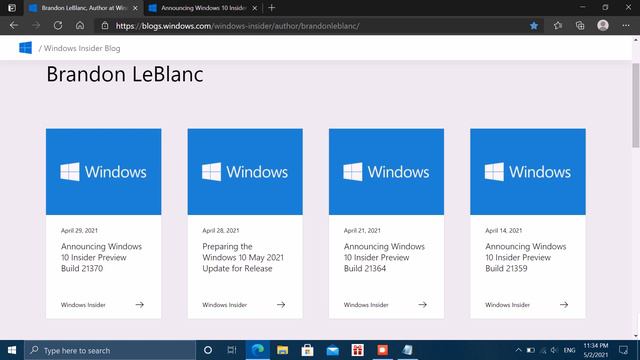Click Windows Insider label on Build 21364 card
The height and width of the screenshot is (360, 640).
(x=366, y=305)
